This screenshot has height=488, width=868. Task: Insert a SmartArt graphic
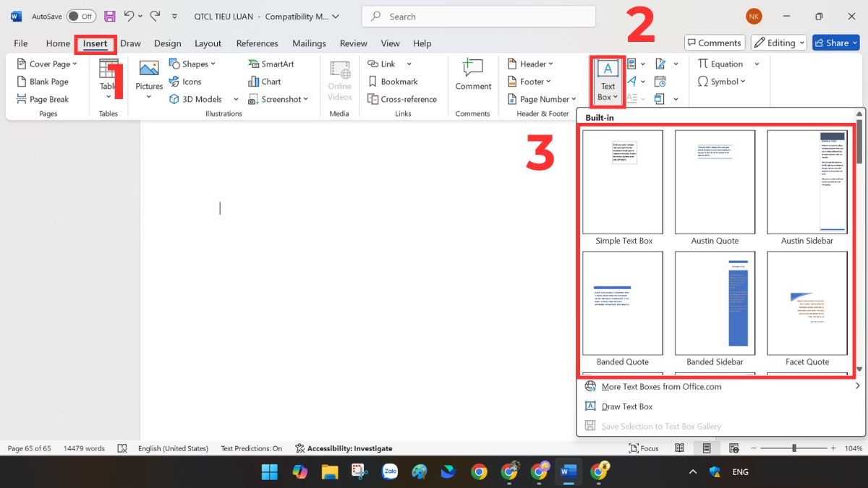(271, 64)
